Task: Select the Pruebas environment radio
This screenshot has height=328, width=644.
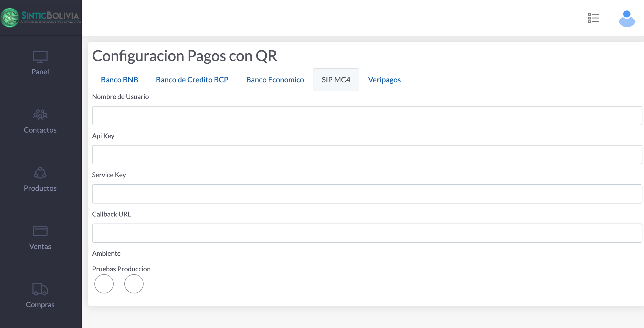Action: [x=104, y=284]
